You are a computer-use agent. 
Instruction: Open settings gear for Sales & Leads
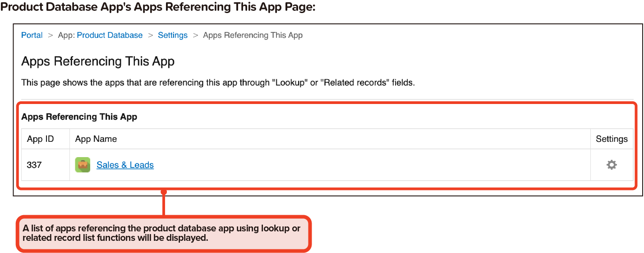pyautogui.click(x=611, y=165)
